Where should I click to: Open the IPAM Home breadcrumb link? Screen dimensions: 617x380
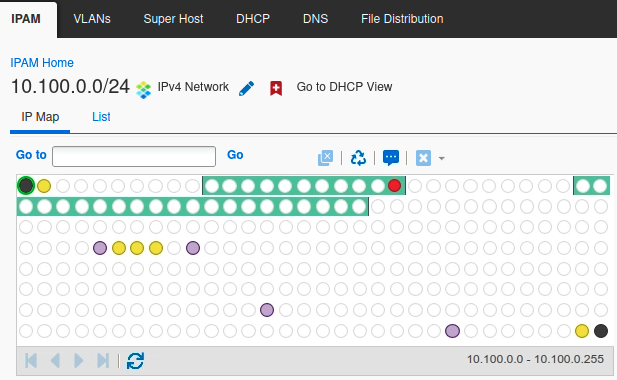pyautogui.click(x=42, y=63)
